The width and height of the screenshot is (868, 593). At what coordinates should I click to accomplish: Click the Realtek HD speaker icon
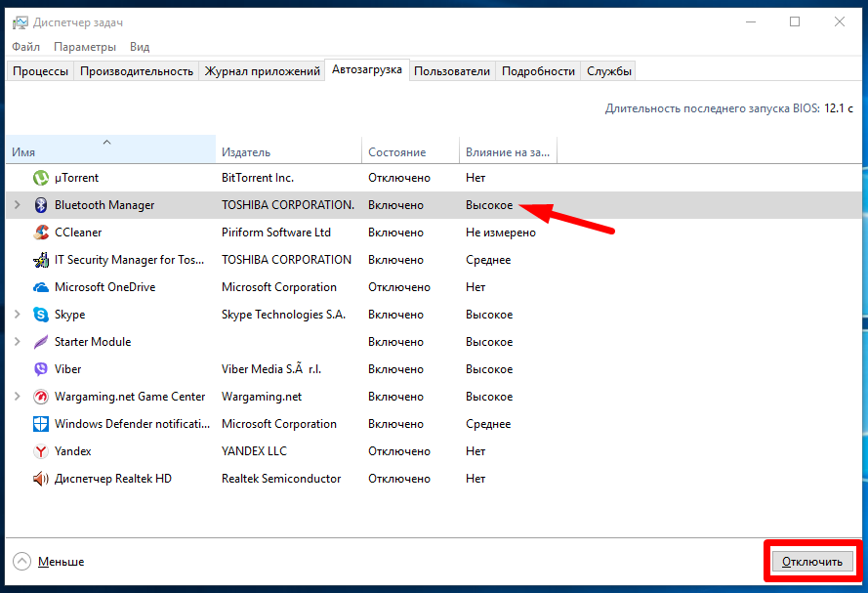41,479
